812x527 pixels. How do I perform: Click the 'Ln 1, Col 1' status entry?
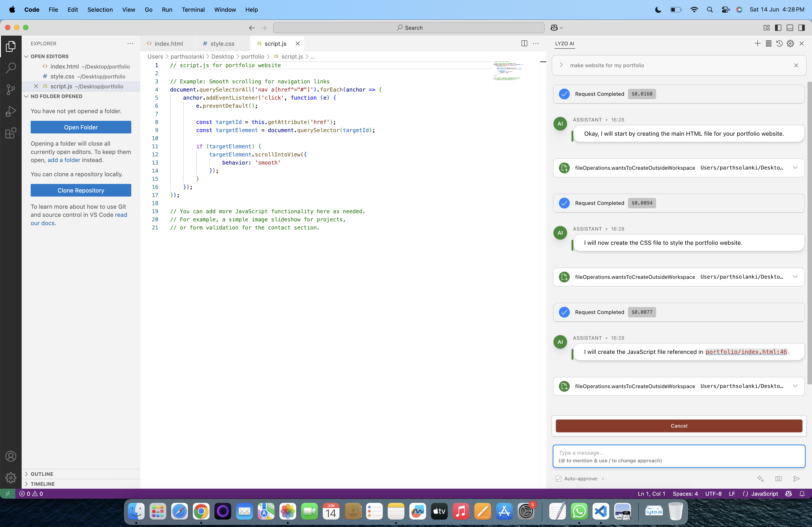coord(651,494)
